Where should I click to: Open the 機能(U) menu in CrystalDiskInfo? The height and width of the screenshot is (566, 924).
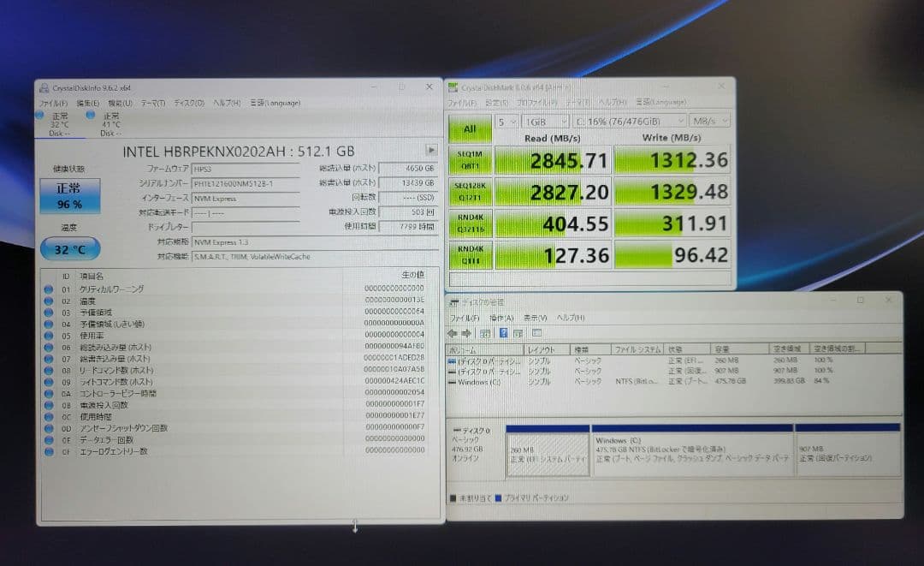point(121,102)
